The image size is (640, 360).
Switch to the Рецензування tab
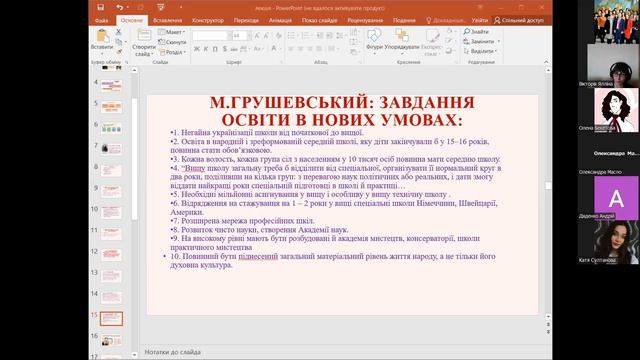click(365, 20)
